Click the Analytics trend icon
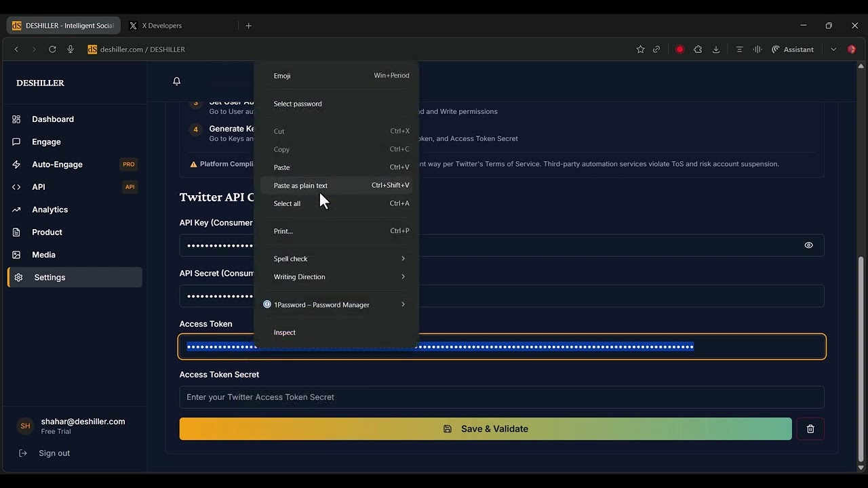This screenshot has width=868, height=488. pyautogui.click(x=16, y=209)
